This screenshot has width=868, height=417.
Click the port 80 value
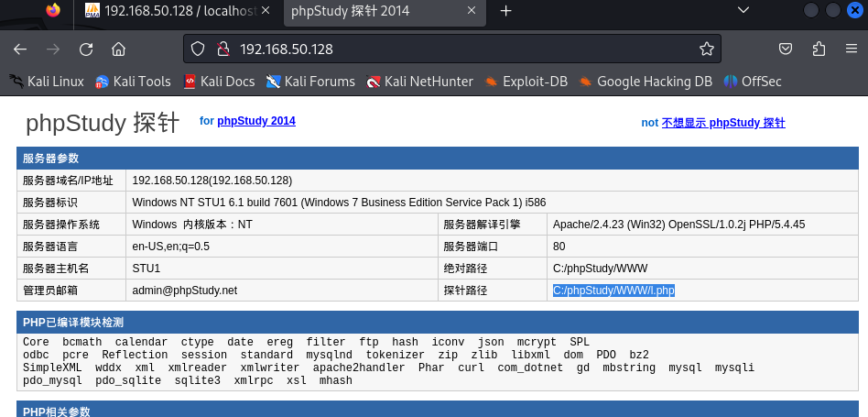pos(559,247)
